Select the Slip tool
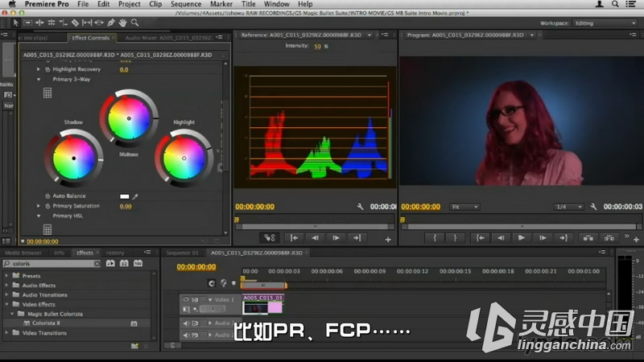The image size is (644, 362). coord(87,23)
